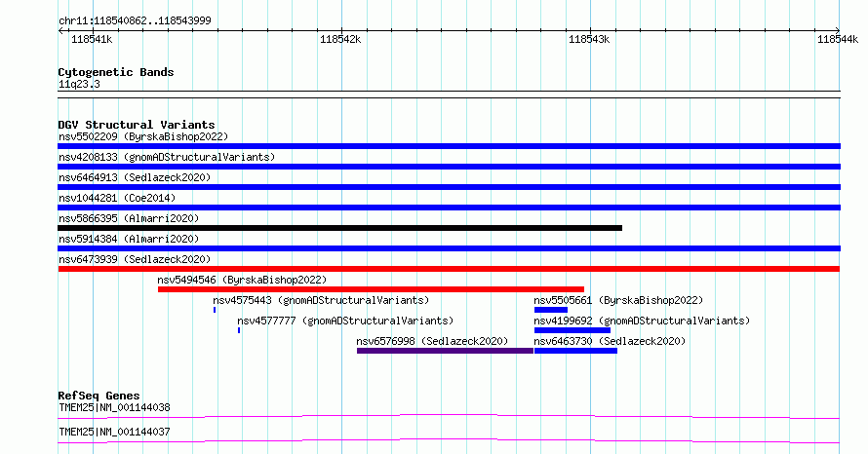Viewport: 868px width, 454px height.
Task: Open nsv5505661 (ByrskaBishop2022) label
Action: click(x=618, y=300)
